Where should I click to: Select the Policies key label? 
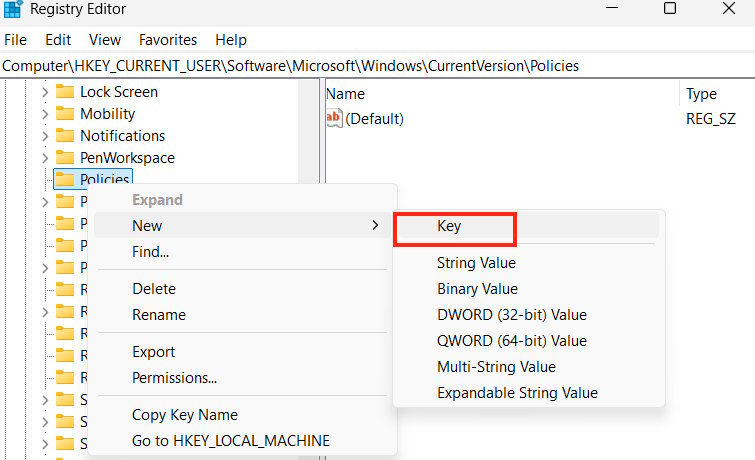(x=104, y=179)
